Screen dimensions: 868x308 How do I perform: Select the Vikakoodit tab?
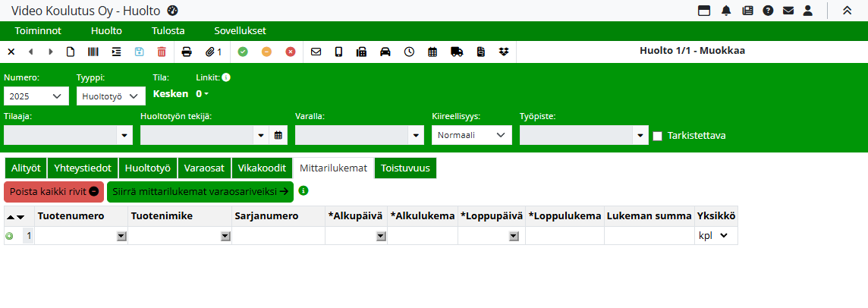(x=262, y=168)
